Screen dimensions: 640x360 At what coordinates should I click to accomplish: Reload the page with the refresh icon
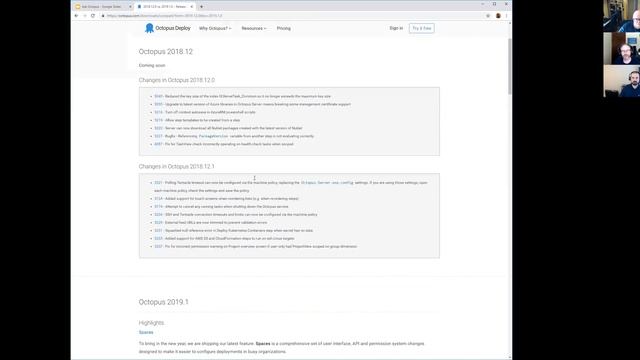93,16
